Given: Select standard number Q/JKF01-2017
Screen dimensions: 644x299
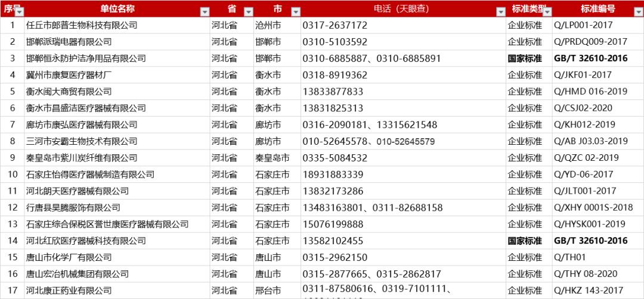Looking at the screenshot, I should point(598,75).
